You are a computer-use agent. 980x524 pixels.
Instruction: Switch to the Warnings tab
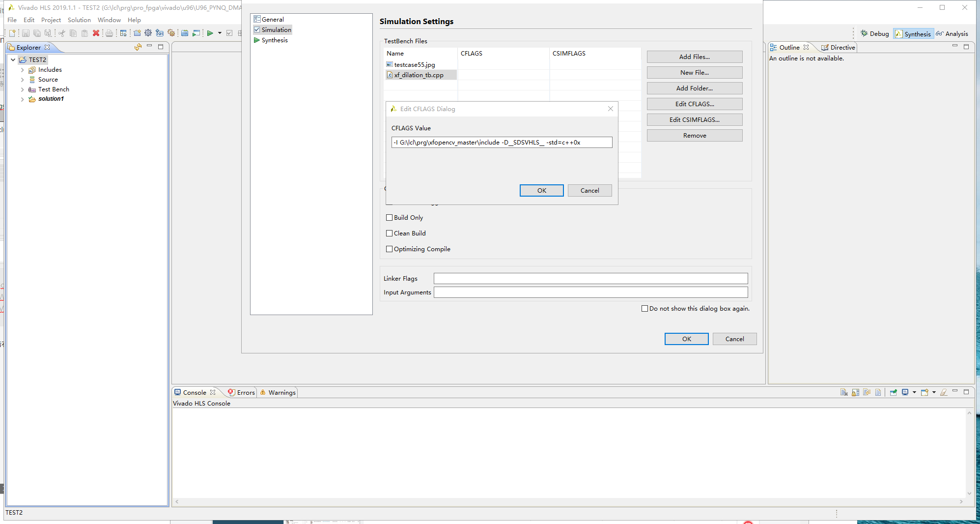pos(278,392)
